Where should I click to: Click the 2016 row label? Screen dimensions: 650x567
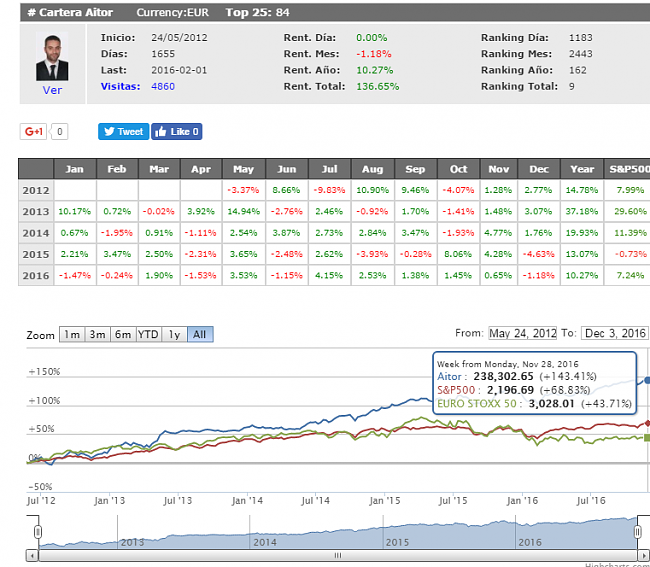[36, 276]
